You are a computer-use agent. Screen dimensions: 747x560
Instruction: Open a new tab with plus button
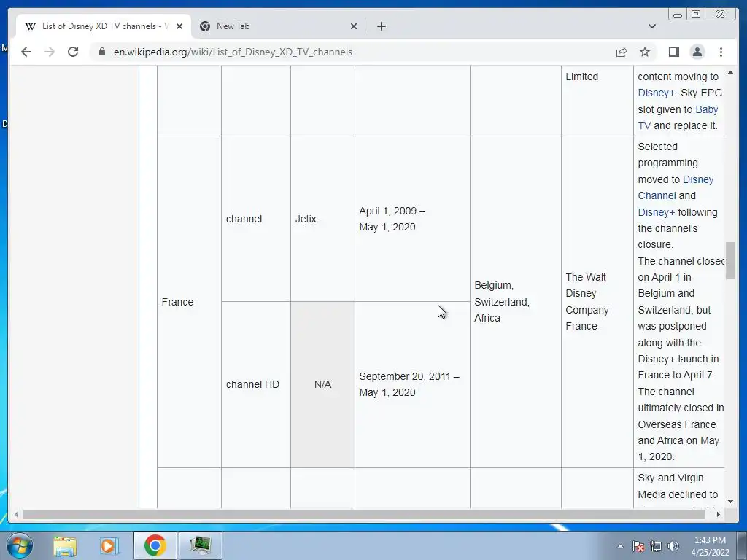381,26
